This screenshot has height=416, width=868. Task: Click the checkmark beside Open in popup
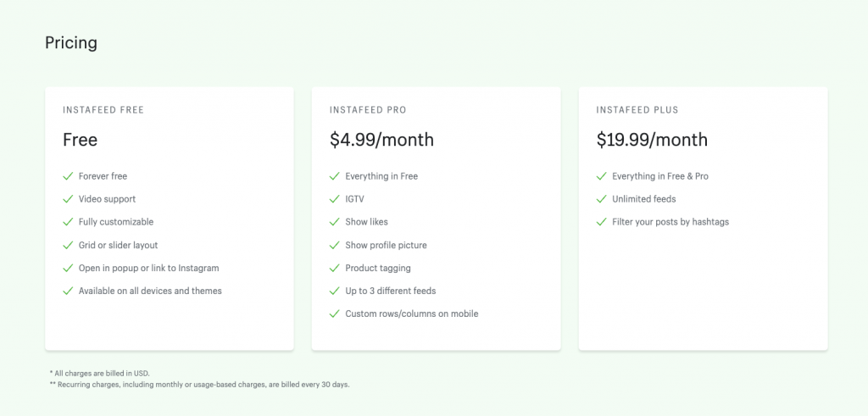pyautogui.click(x=68, y=268)
